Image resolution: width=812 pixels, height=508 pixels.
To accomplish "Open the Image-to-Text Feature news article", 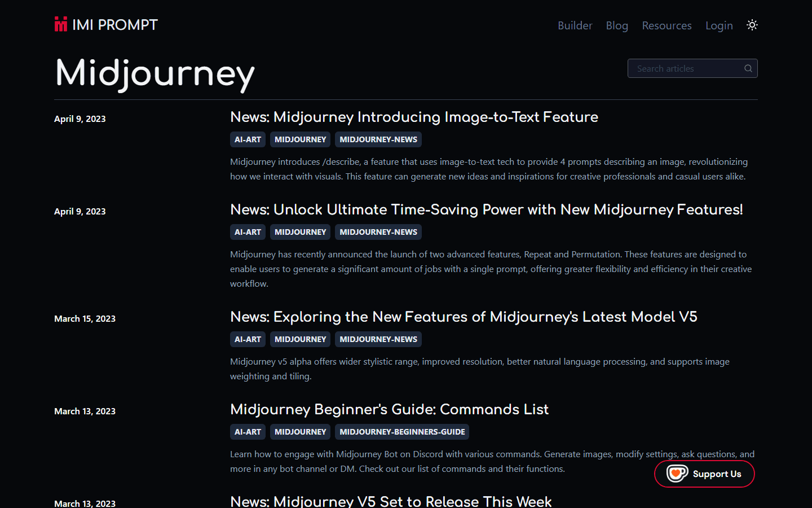I will click(x=414, y=117).
